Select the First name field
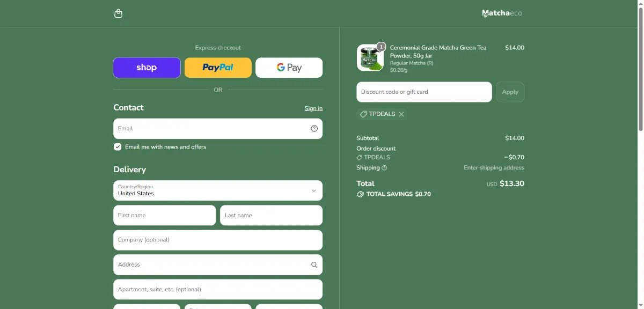Image resolution: width=644 pixels, height=309 pixels. pos(164,215)
